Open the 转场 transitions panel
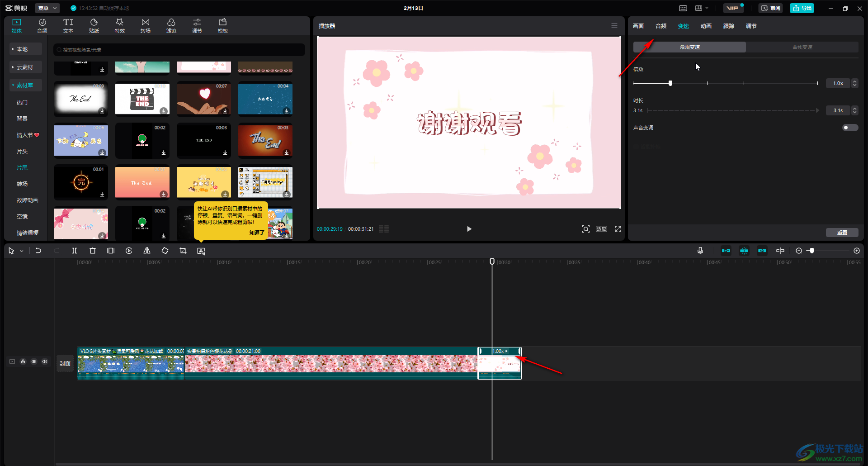This screenshot has height=466, width=868. (146, 26)
